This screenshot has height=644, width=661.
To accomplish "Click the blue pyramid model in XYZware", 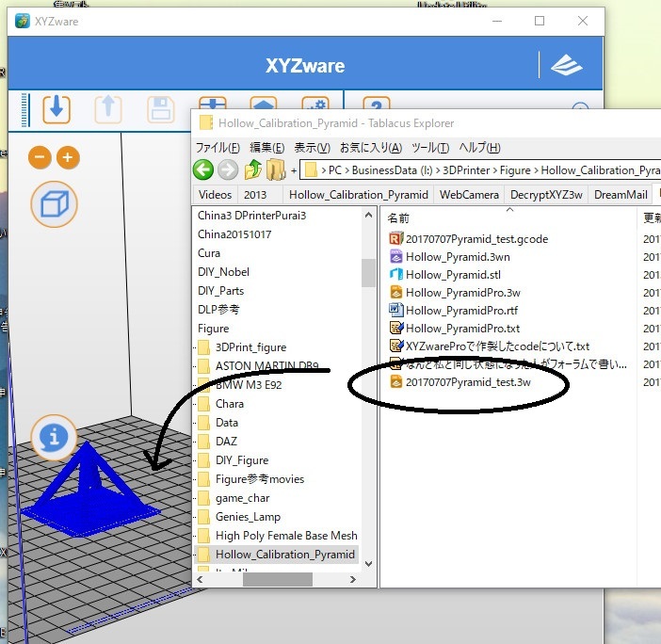I will click(89, 493).
